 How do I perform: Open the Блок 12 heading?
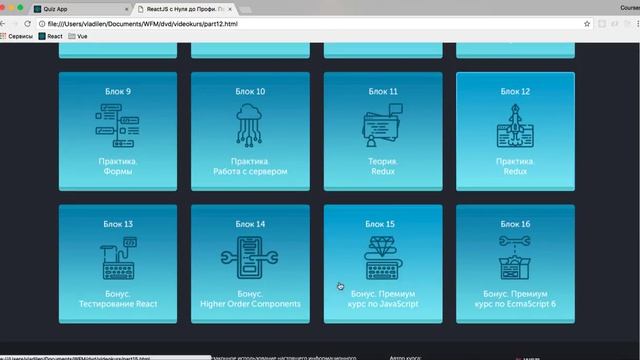515,91
